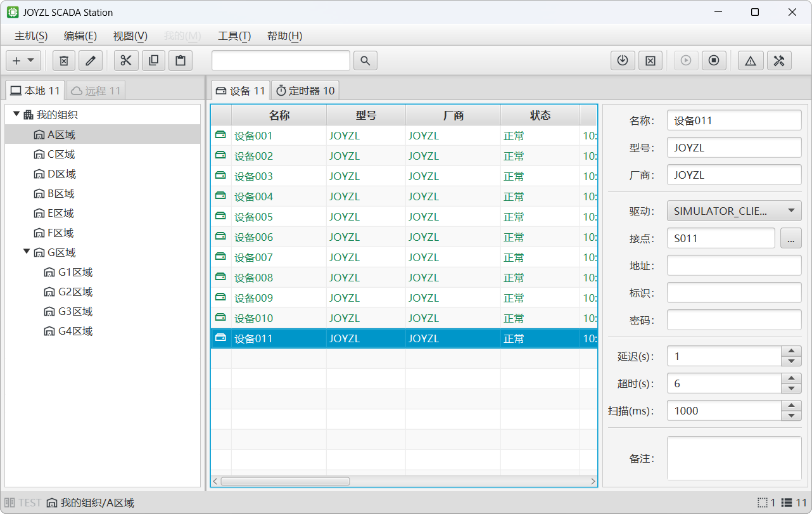Click the stop circle toolbar icon

(x=714, y=61)
